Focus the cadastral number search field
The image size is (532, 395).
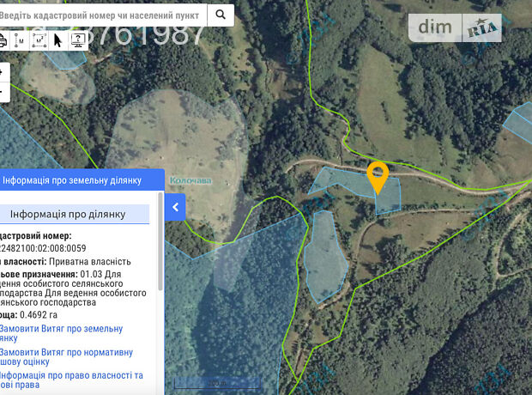pyautogui.click(x=103, y=15)
